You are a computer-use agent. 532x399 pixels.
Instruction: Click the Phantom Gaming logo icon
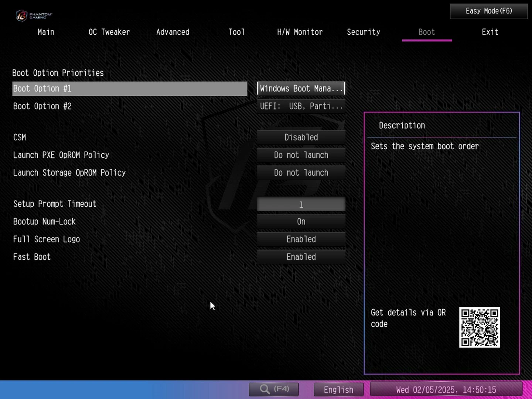point(22,16)
